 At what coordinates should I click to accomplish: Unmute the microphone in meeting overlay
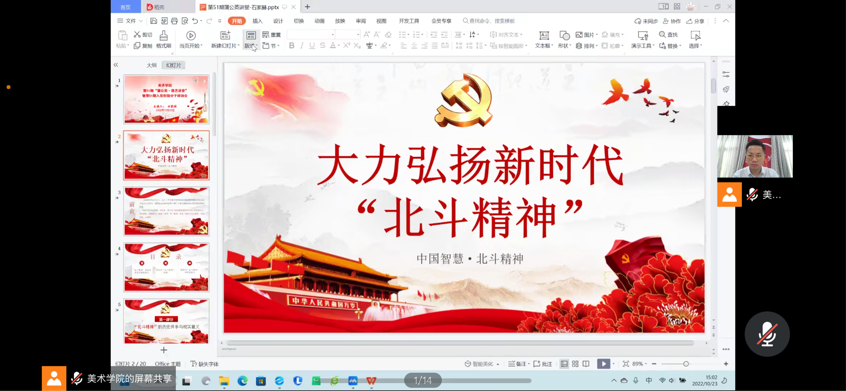[767, 334]
